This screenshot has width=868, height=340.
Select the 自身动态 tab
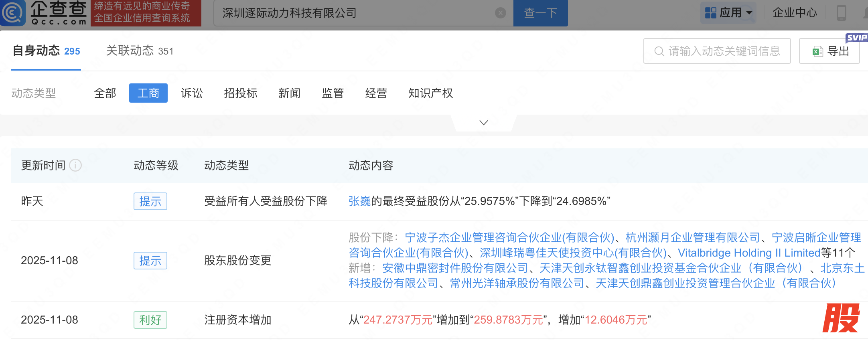[x=46, y=51]
